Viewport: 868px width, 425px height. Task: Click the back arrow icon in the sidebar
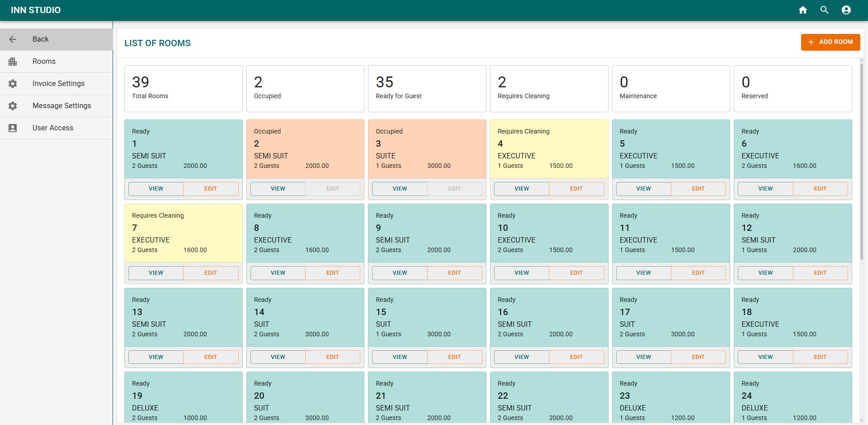tap(13, 39)
